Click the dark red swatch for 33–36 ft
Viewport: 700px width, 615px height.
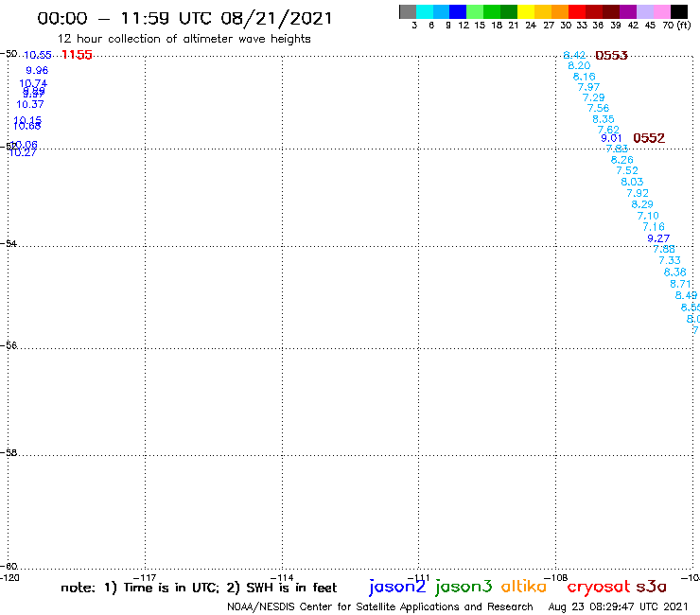click(x=594, y=11)
